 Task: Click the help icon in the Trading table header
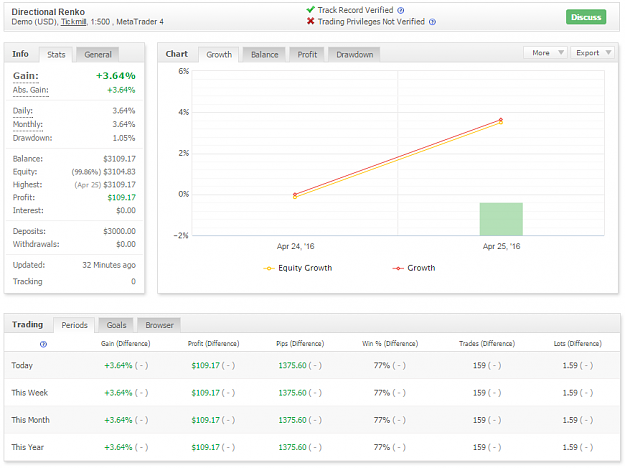(x=43, y=344)
